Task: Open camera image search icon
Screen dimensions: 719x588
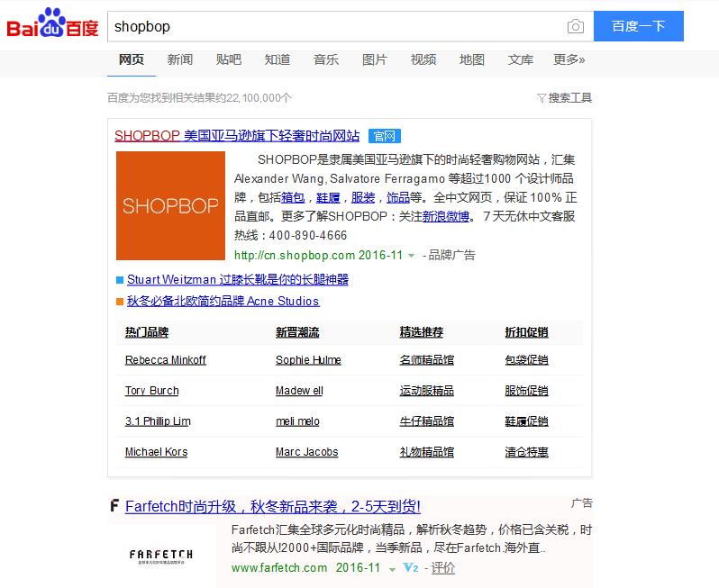Action: 576,26
